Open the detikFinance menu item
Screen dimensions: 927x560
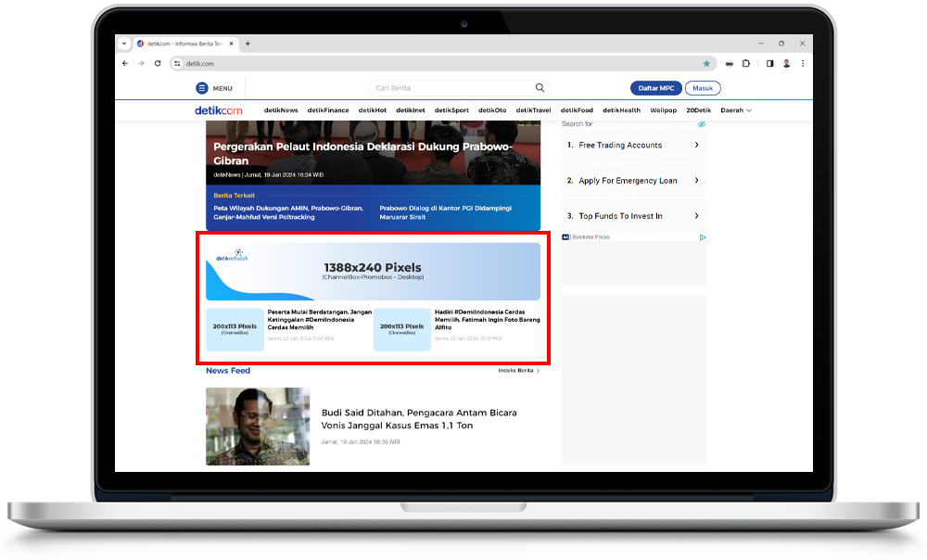pos(328,110)
